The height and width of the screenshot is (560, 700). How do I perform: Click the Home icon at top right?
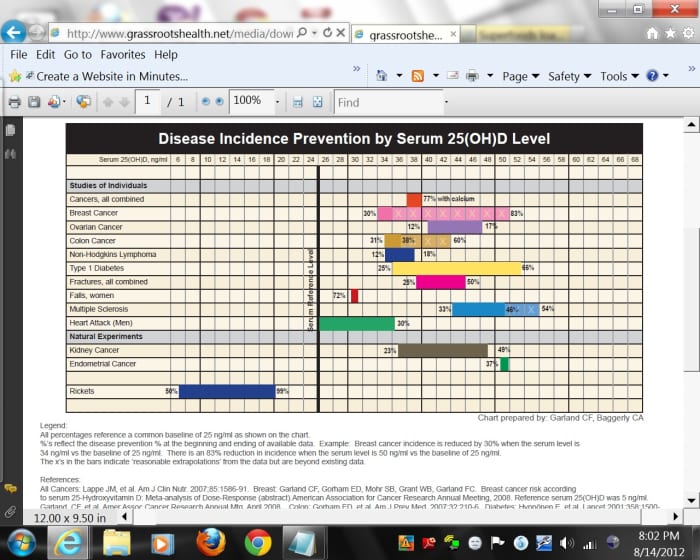tap(652, 33)
